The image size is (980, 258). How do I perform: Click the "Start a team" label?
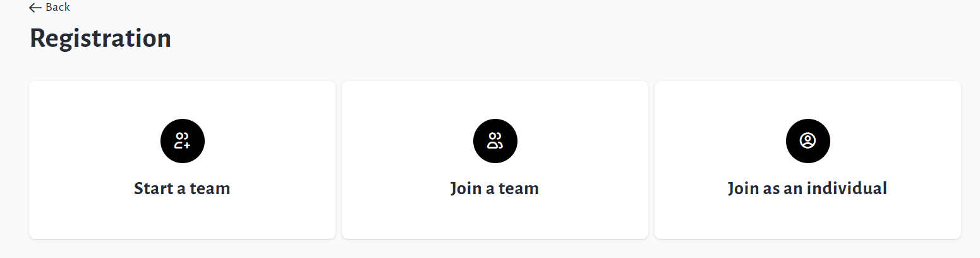(x=182, y=188)
